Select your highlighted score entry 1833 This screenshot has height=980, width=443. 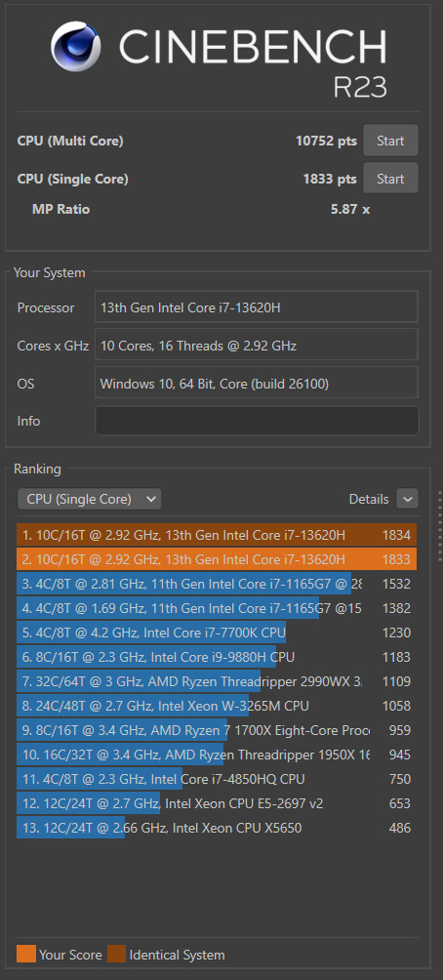217,559
